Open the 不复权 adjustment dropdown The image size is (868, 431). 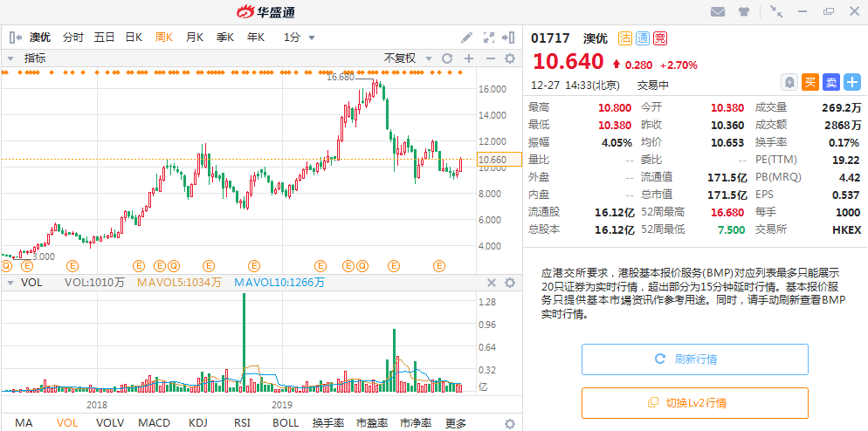click(409, 58)
